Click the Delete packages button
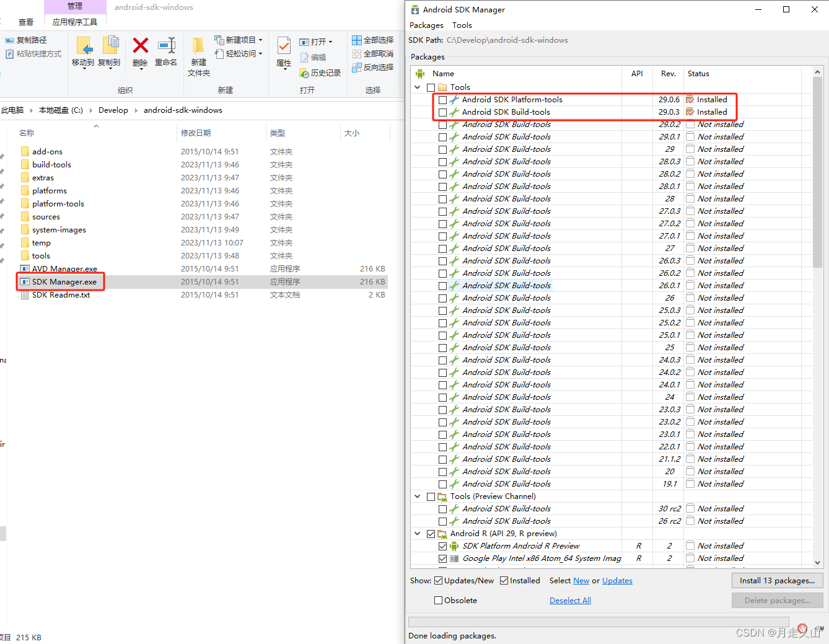 tap(777, 601)
